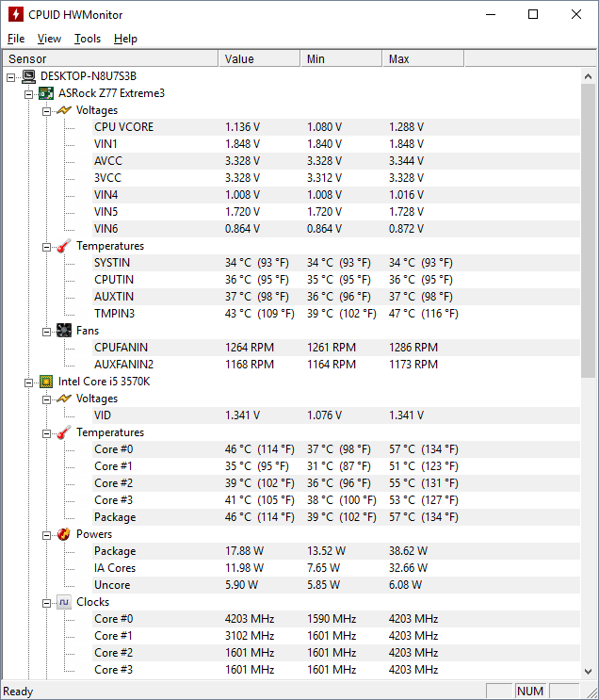Collapse the DESKTOP-N8U7S3B root node
The height and width of the screenshot is (700, 599).
coord(10,76)
